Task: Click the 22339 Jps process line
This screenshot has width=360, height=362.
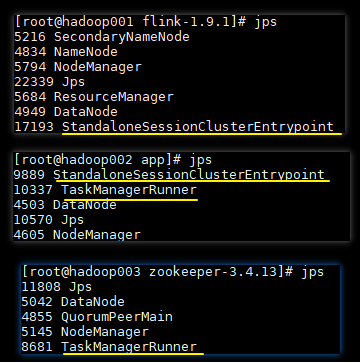Action: coord(50,82)
